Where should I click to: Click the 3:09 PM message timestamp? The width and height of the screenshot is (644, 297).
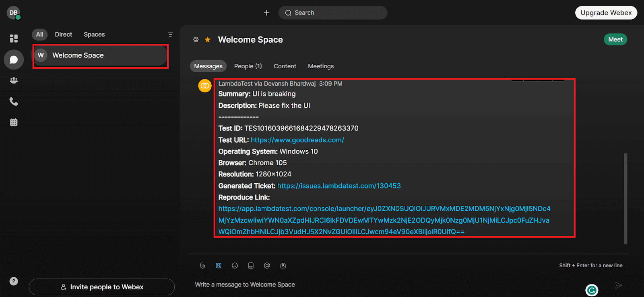[331, 84]
